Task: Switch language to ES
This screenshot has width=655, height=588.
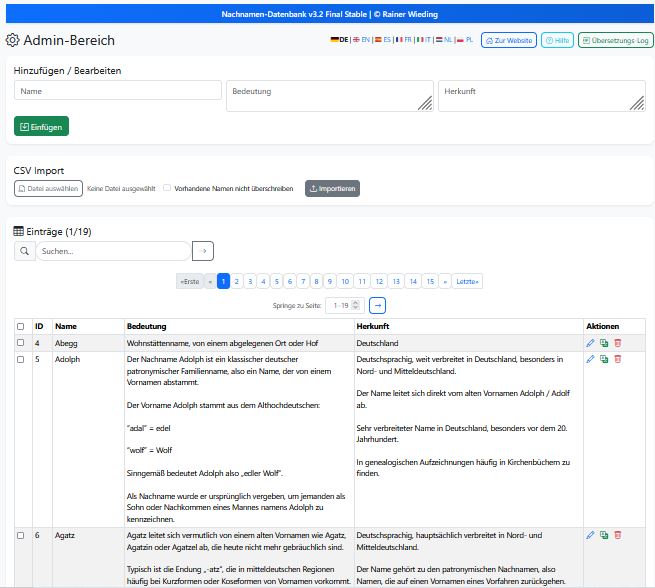Action: coord(383,40)
